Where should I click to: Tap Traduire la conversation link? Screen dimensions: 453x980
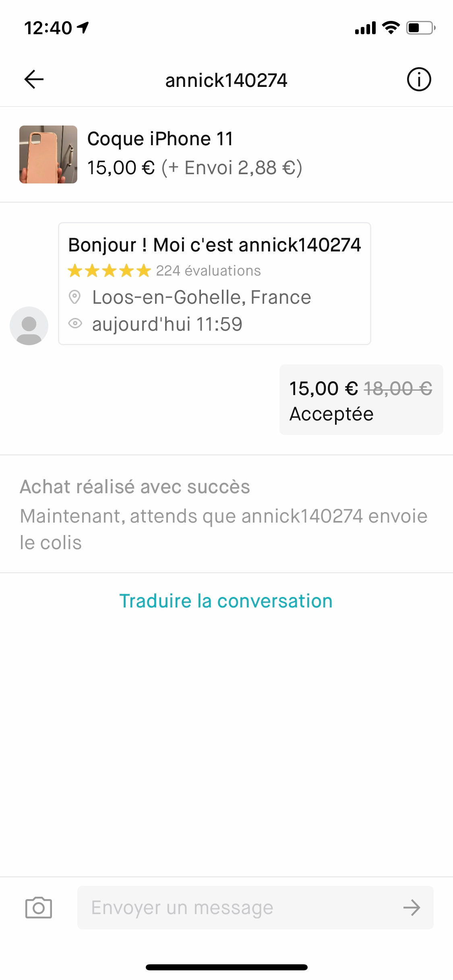click(x=226, y=601)
